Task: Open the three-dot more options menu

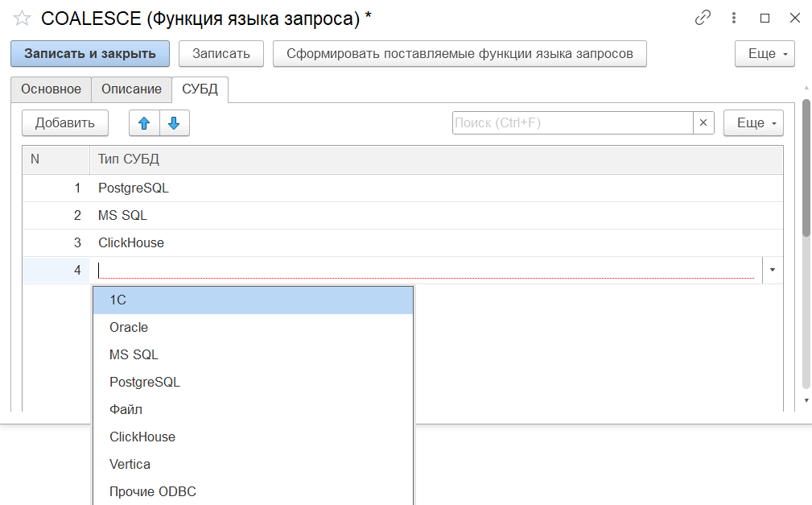Action: click(x=733, y=18)
